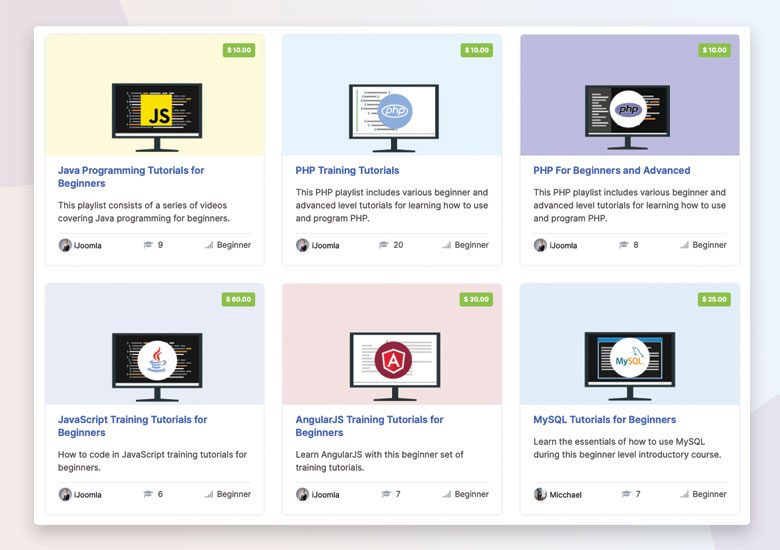780x550 pixels.
Task: Click level bars icon on PHP Training Tutorials card
Action: point(447,245)
